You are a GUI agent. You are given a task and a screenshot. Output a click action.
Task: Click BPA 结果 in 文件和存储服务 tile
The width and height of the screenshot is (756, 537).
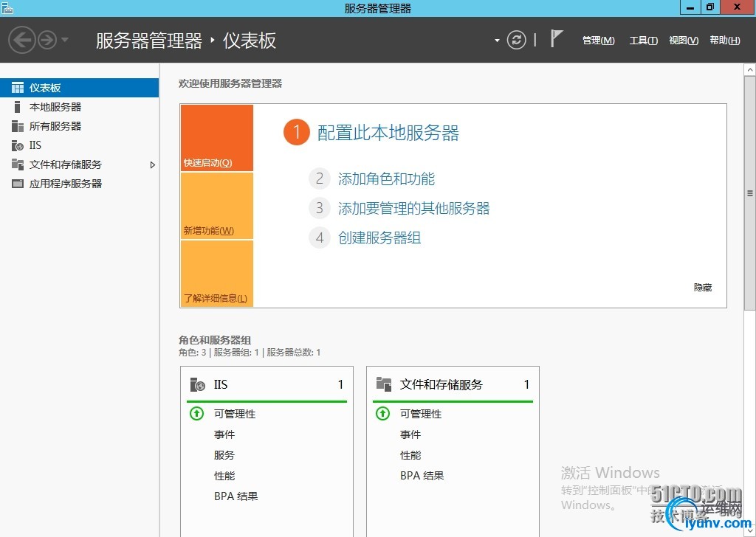coord(422,476)
